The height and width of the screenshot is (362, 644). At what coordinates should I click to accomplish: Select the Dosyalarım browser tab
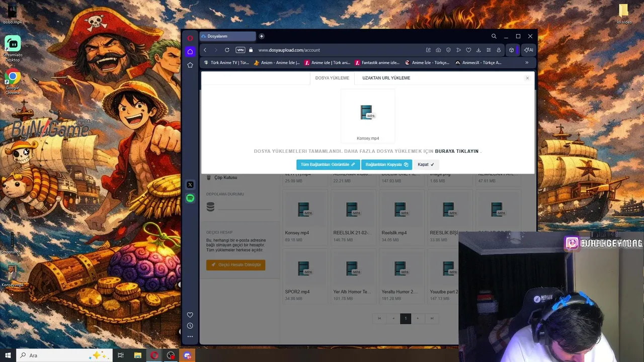pos(228,36)
